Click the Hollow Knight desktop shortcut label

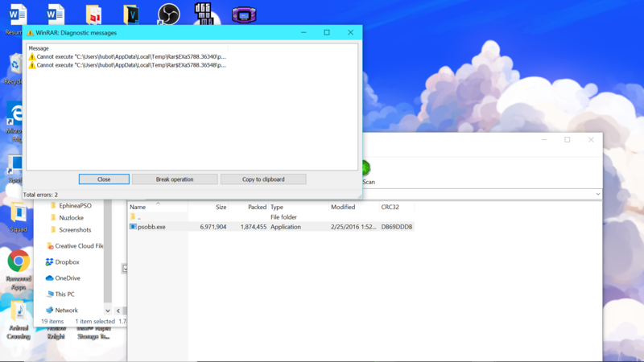(56, 332)
